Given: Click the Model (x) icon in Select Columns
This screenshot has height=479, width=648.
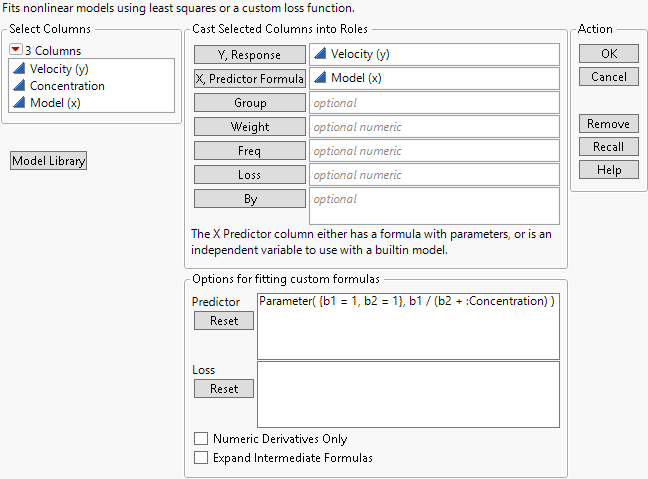Looking at the screenshot, I should click(x=18, y=102).
